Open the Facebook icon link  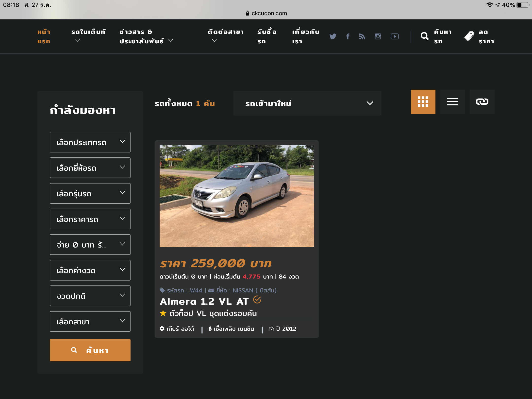click(x=348, y=36)
